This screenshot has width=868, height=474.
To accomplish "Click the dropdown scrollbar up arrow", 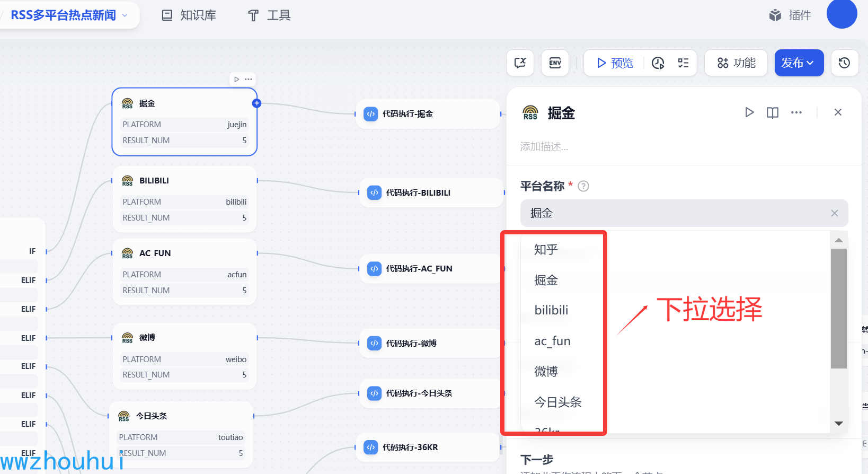I will 839,240.
